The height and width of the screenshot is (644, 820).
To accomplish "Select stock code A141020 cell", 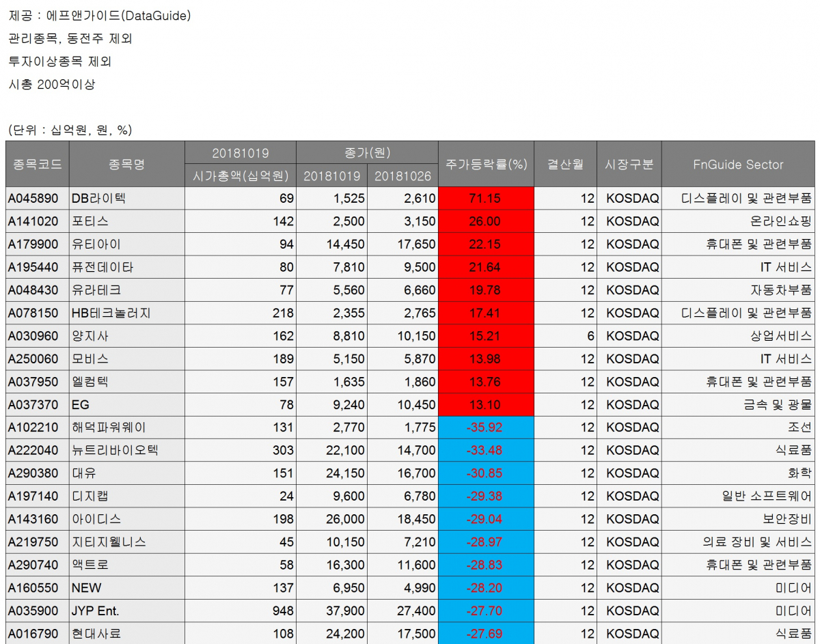I will 38,221.
